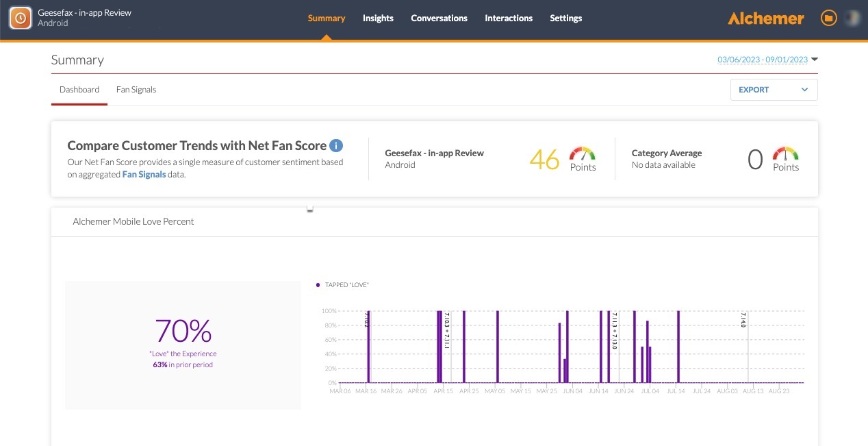The image size is (868, 446).
Task: Click the 70% Love percent value
Action: click(x=183, y=331)
